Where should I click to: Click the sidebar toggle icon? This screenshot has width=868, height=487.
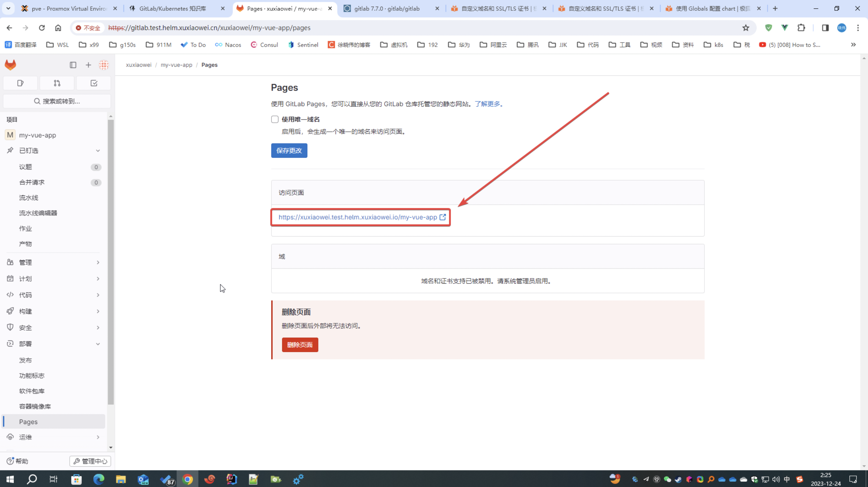coord(72,64)
